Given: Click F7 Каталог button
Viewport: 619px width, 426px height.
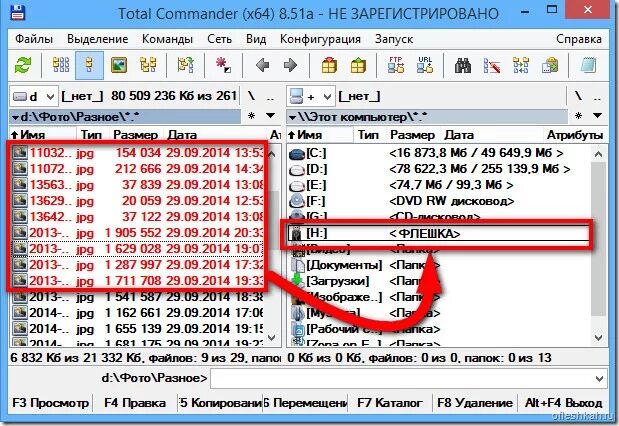Looking at the screenshot, I should click(x=390, y=403).
